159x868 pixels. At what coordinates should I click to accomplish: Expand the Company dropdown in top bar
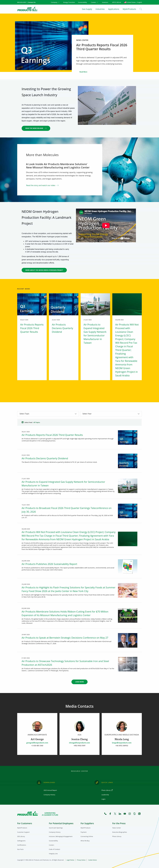55,2
